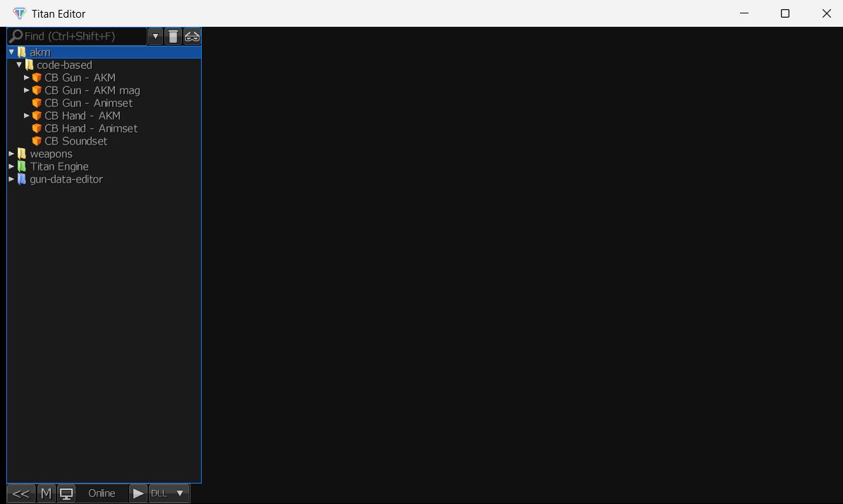Click the green Titan Engine folder icon
Viewport: 843px width, 504px height.
pyautogui.click(x=21, y=166)
